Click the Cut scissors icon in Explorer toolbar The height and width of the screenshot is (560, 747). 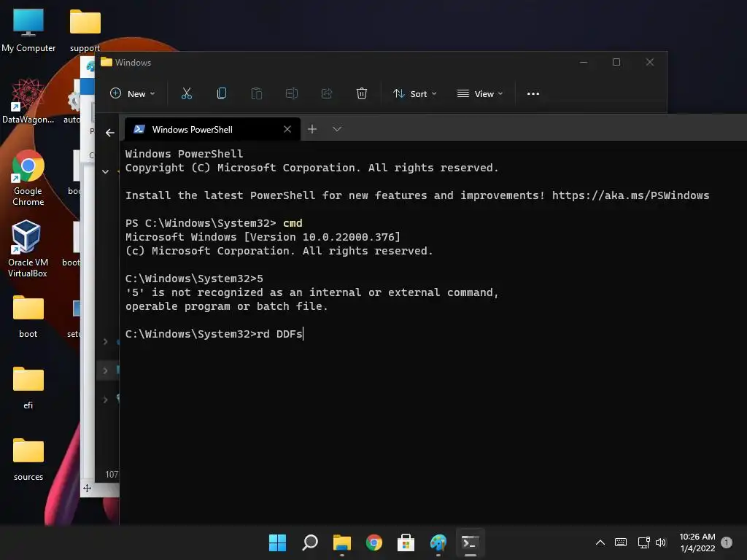pos(186,94)
